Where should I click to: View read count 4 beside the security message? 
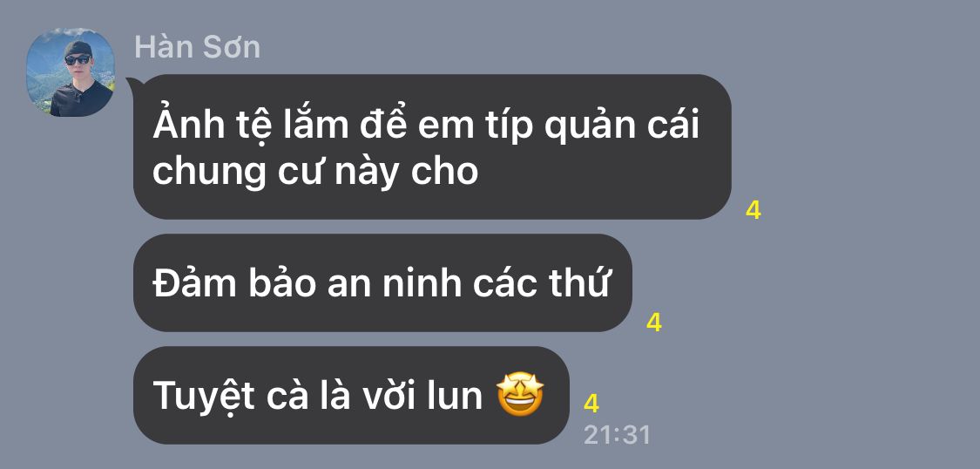pos(653,323)
